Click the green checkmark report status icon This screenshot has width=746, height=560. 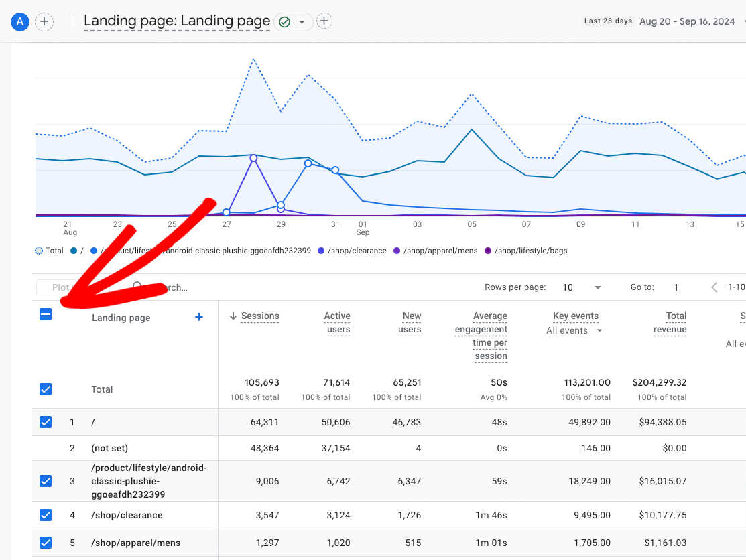(284, 22)
